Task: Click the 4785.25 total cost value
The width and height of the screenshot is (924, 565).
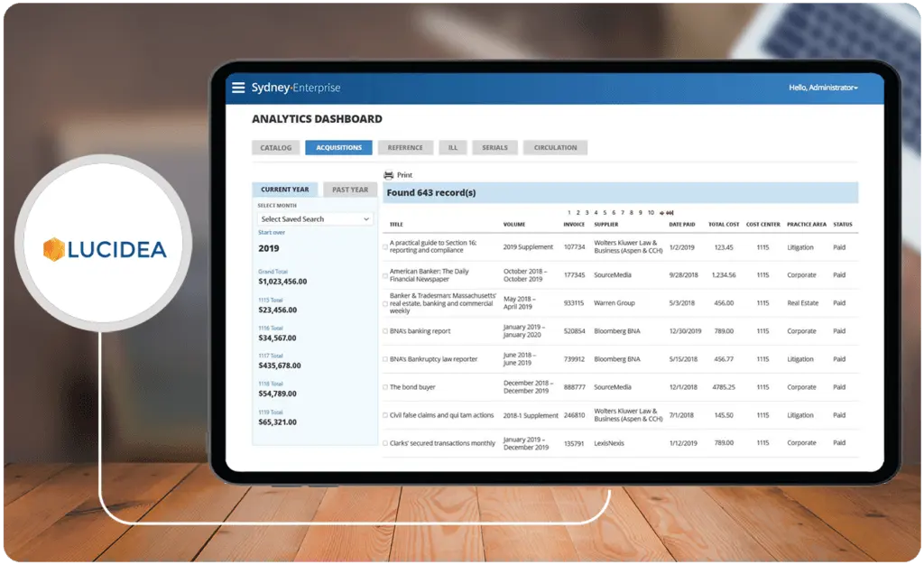Action: coord(724,387)
